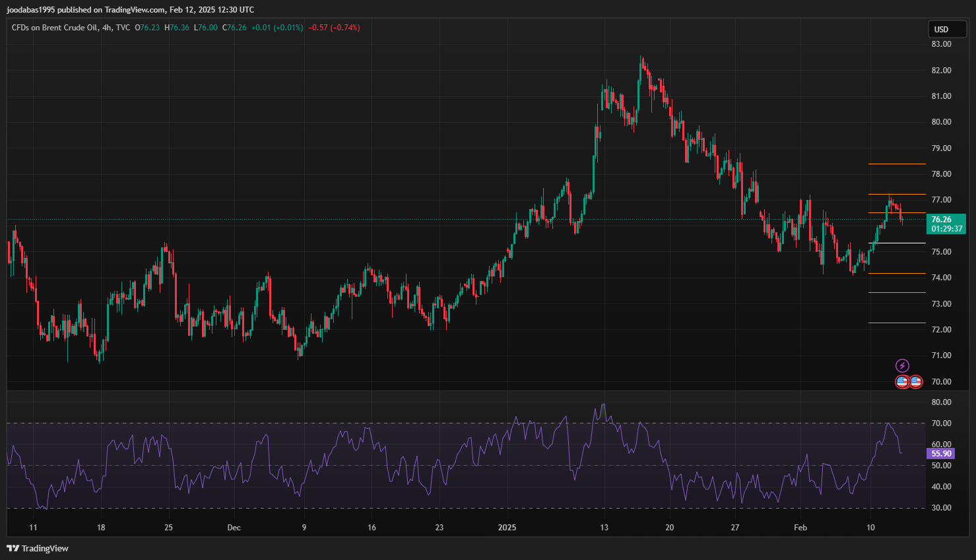The image size is (976, 560).
Task: Click the 72.00 price axis label
Action: click(x=941, y=329)
